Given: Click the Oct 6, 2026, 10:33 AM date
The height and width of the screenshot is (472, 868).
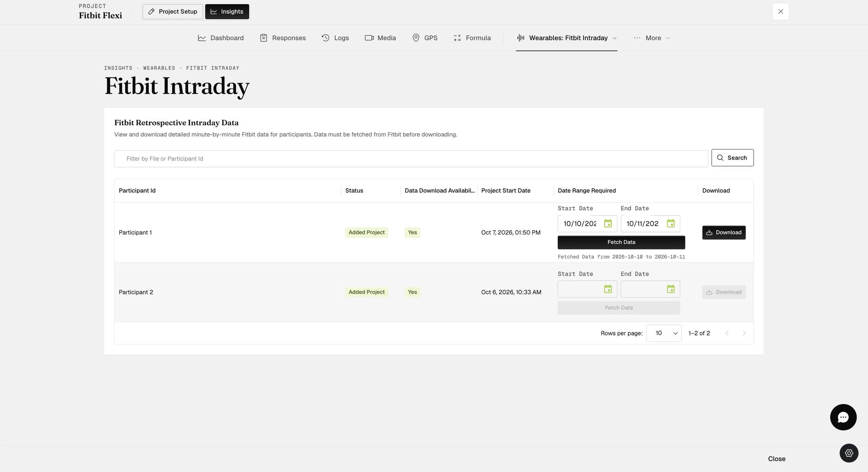Looking at the screenshot, I should (x=511, y=292).
